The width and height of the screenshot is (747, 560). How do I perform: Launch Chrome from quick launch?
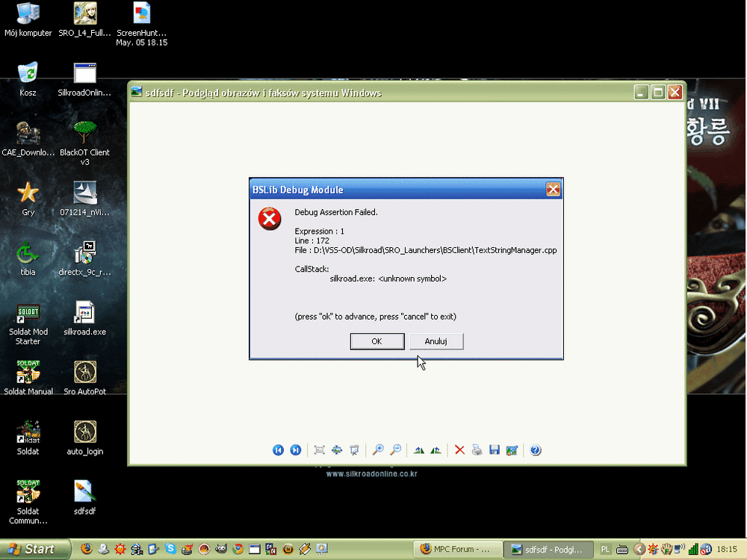[x=238, y=549]
